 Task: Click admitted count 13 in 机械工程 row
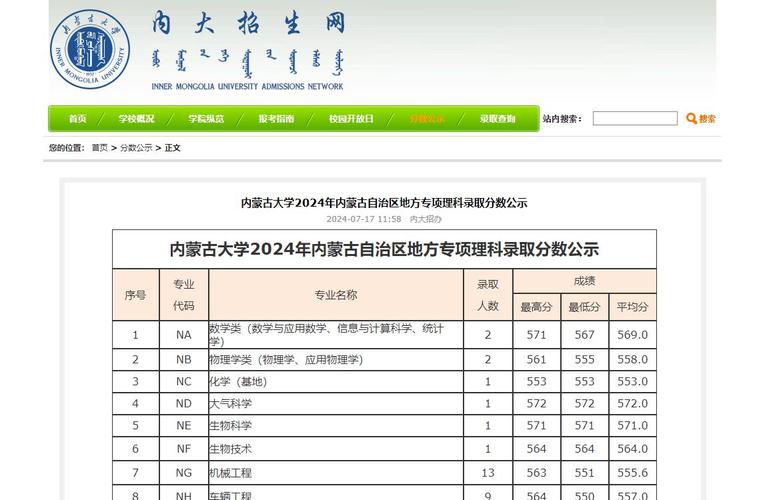coord(488,473)
